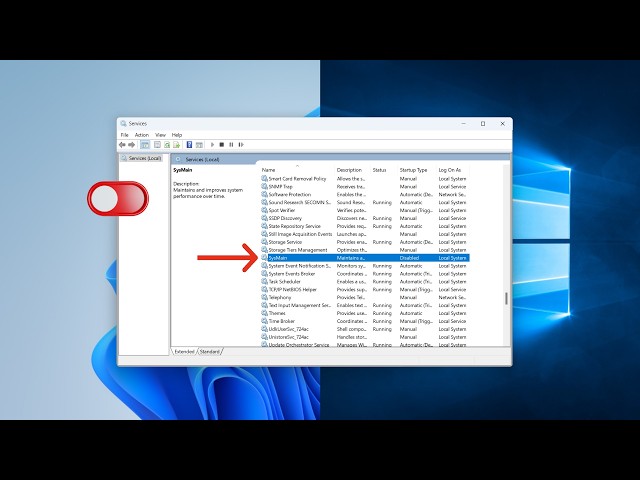The height and width of the screenshot is (480, 640).
Task: Click the Export List toolbar icon
Action: coord(177,144)
